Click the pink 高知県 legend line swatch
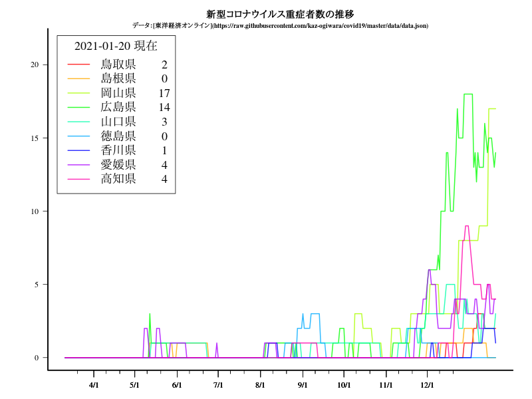 (x=78, y=179)
